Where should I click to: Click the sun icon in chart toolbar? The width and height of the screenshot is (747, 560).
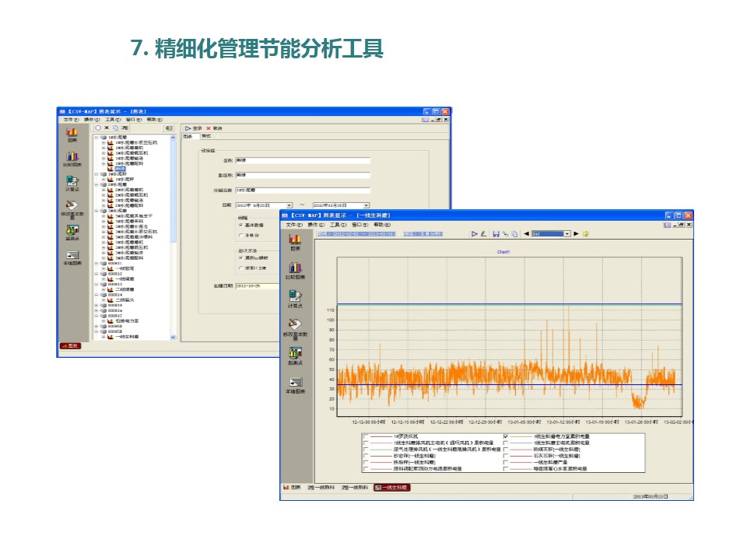[585, 233]
